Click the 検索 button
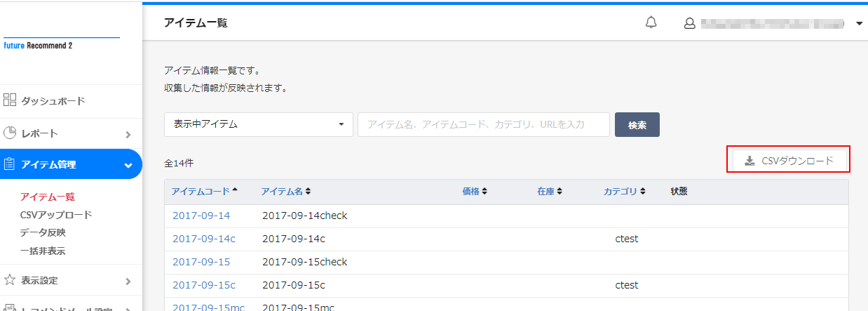This screenshot has width=868, height=311. pyautogui.click(x=637, y=124)
